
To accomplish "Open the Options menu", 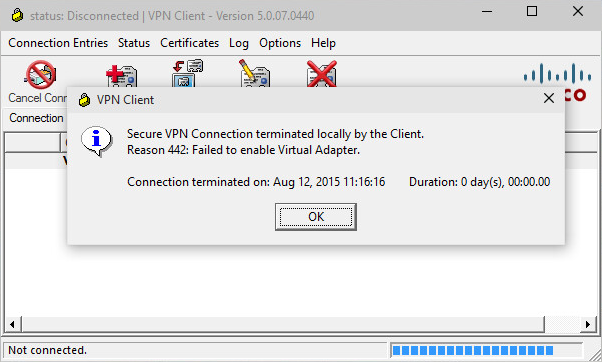I will click(280, 43).
